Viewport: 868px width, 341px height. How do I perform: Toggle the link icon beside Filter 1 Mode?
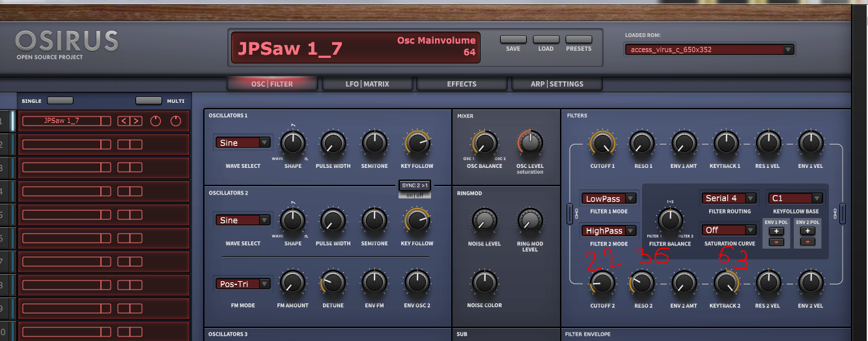(569, 213)
